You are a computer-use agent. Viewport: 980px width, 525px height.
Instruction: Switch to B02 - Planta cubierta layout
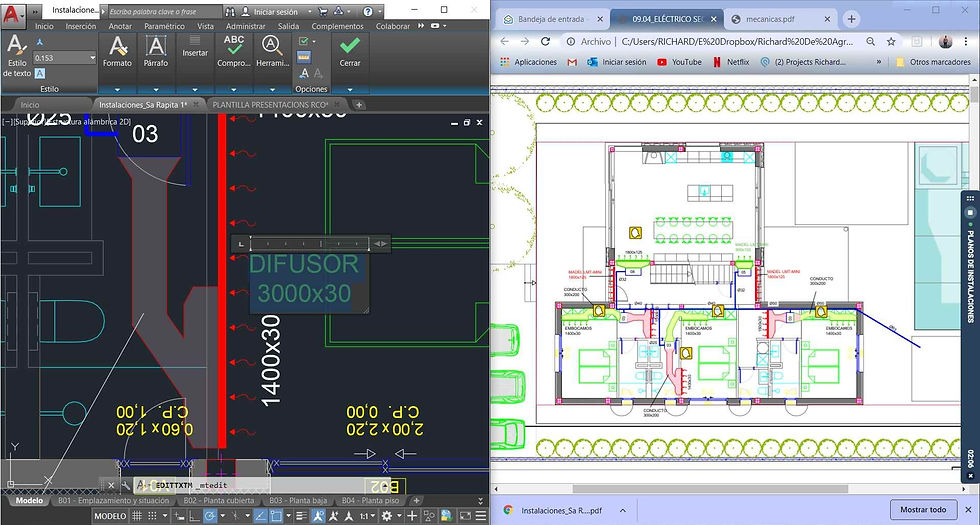219,501
